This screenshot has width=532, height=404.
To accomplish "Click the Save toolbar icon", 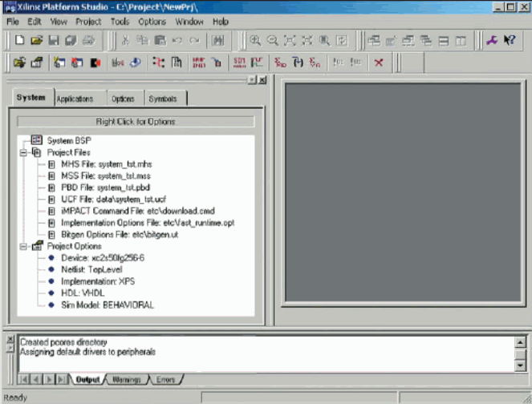I will [x=54, y=40].
